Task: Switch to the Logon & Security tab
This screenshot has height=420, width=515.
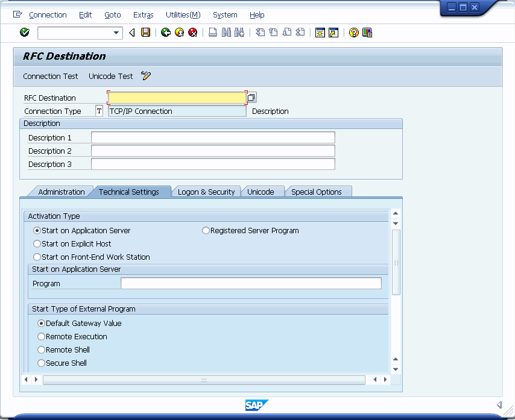Action: pyautogui.click(x=206, y=191)
